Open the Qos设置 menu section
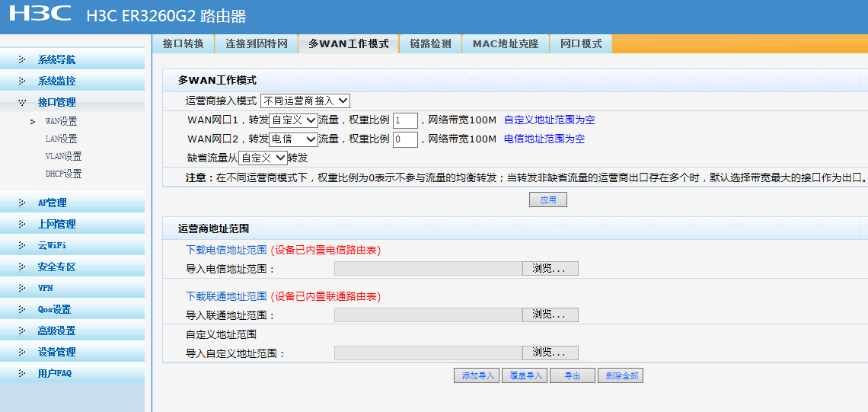 72,309
